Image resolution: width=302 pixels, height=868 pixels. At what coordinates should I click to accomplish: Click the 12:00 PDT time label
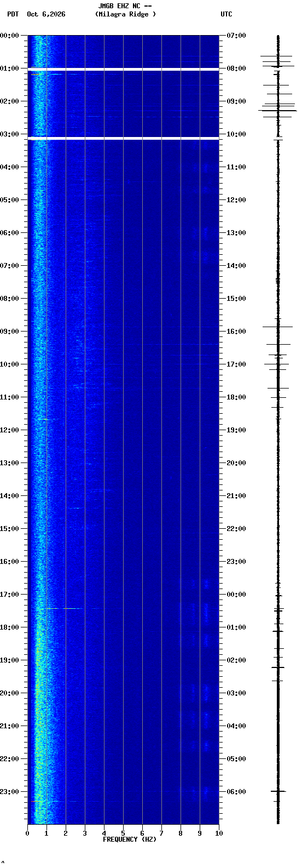(x=9, y=430)
